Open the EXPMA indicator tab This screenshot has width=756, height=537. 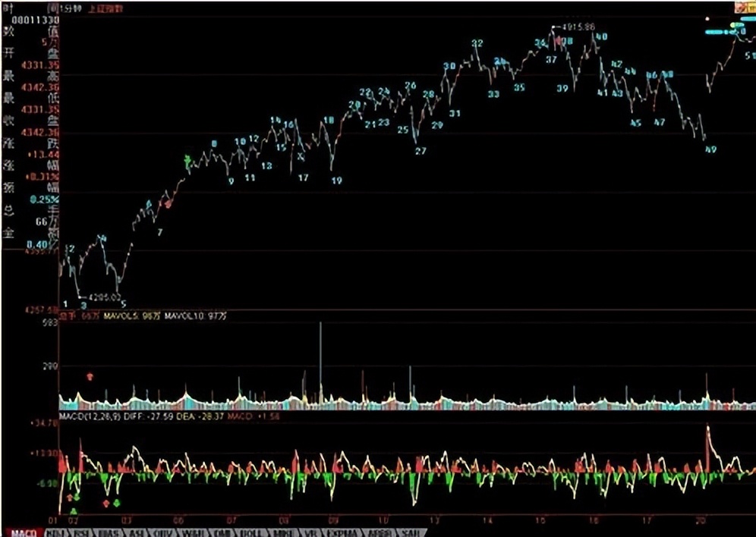[342, 533]
